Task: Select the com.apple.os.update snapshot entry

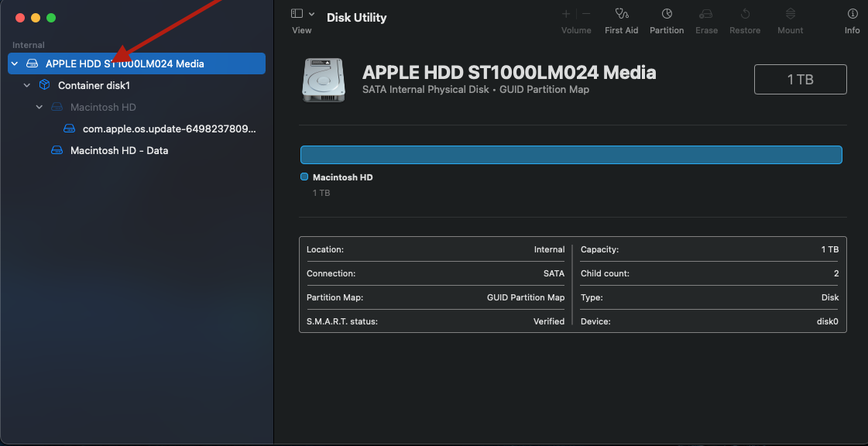Action: point(169,129)
